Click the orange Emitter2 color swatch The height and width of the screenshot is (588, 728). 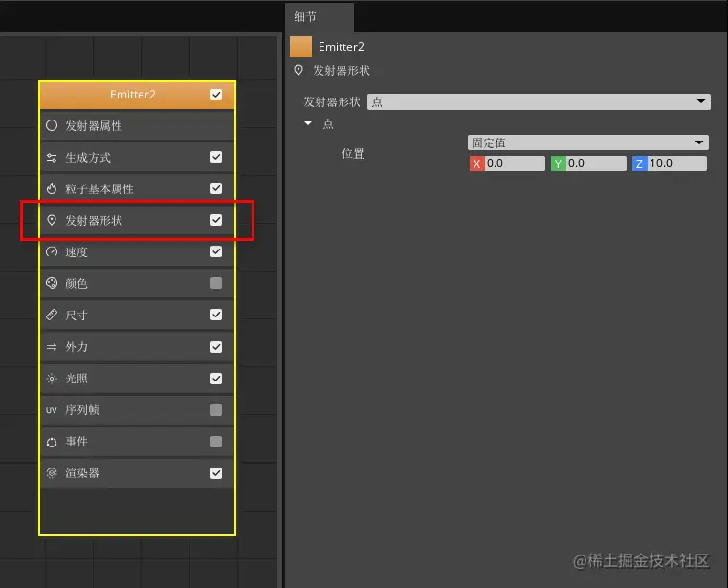point(300,47)
